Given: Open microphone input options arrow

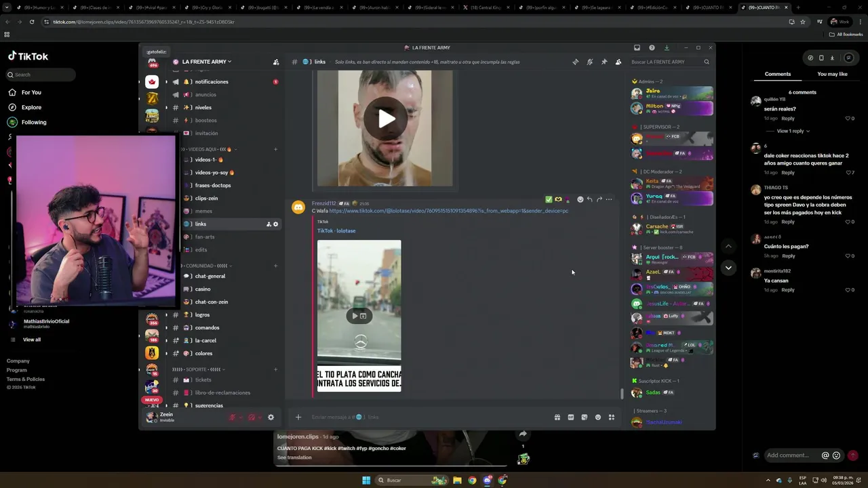Looking at the screenshot, I should coord(241,418).
